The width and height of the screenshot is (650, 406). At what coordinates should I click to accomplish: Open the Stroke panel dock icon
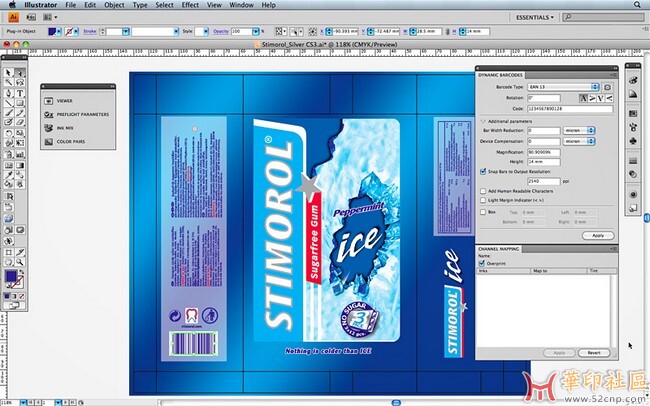(x=633, y=160)
